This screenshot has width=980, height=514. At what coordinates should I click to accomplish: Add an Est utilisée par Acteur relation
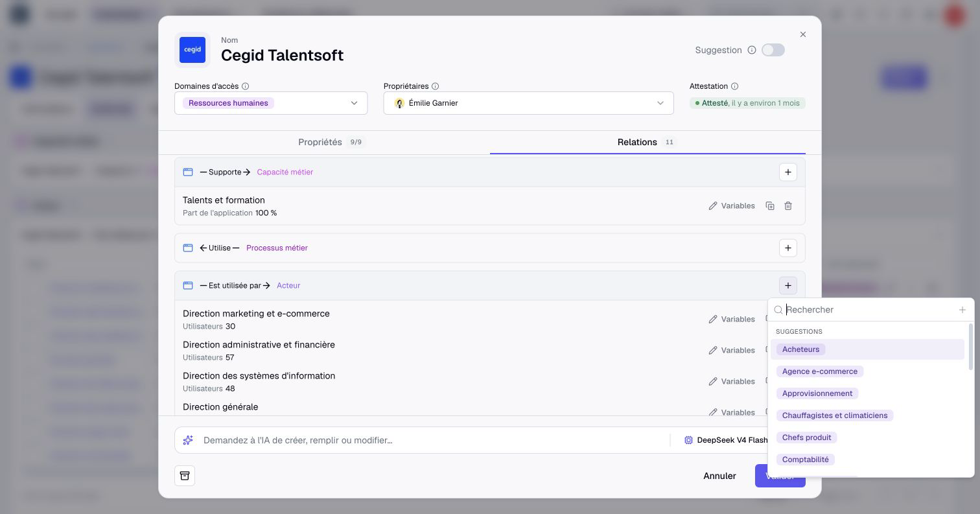tap(787, 285)
